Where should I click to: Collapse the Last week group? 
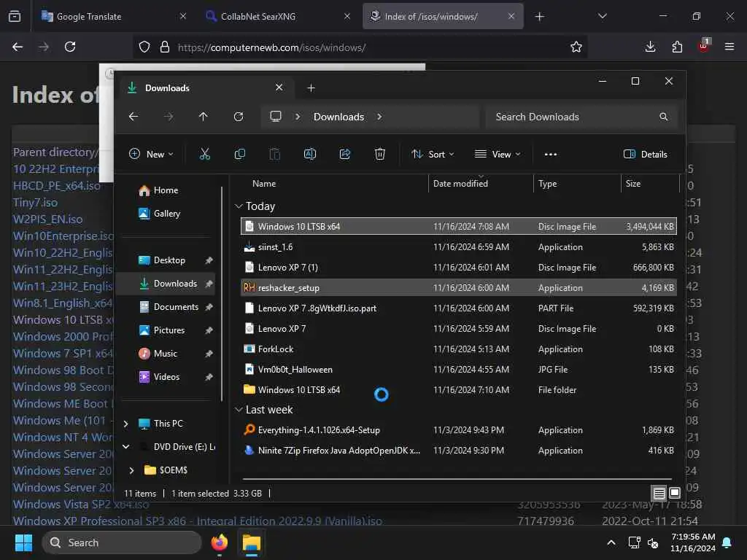coord(239,410)
